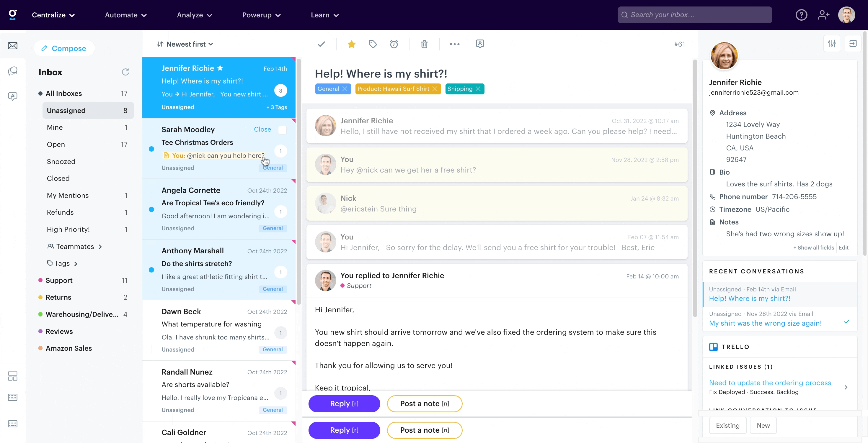Click the snooze clock icon in toolbar

pyautogui.click(x=394, y=44)
